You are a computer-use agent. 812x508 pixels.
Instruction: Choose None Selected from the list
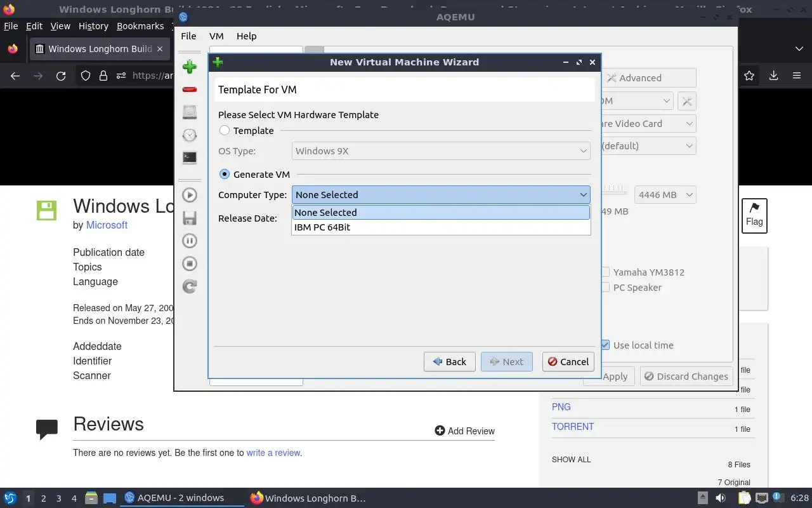(441, 212)
